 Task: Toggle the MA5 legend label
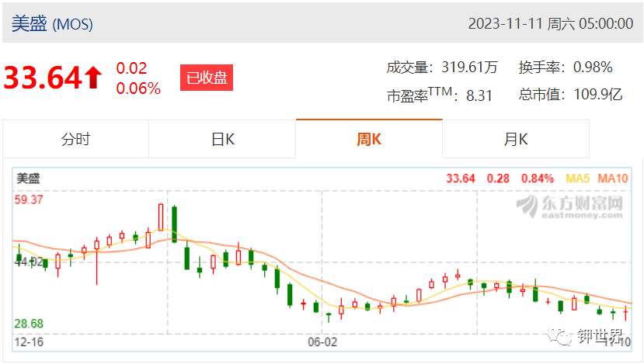[x=577, y=179]
